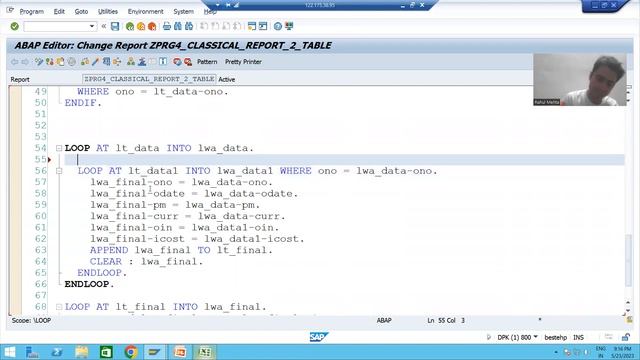Activate the program with the wand icon
640x360 pixels.
96,62
